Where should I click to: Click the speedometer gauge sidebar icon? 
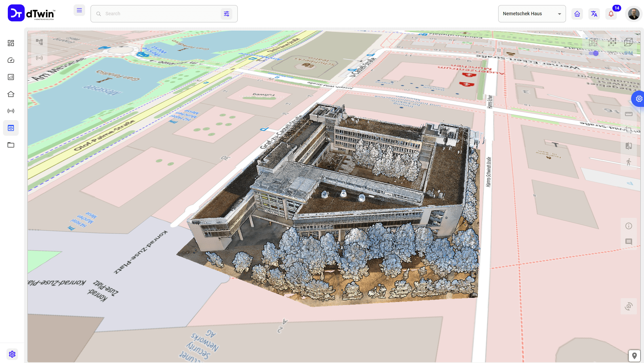click(11, 60)
